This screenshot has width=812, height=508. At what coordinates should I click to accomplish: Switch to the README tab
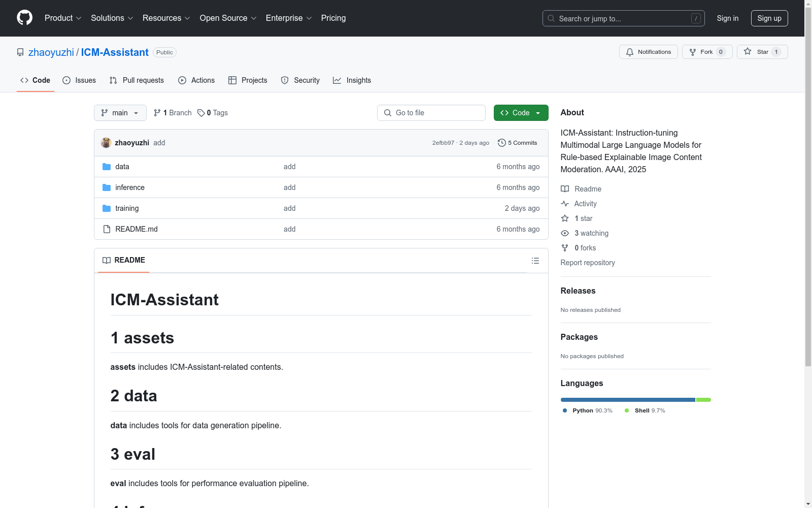click(x=124, y=260)
